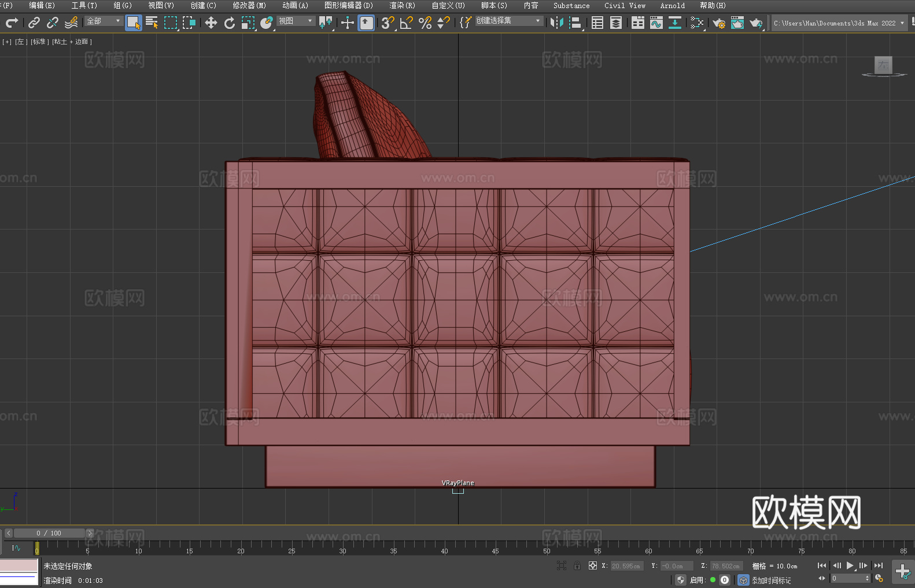The height and width of the screenshot is (588, 915).
Task: Open Select by Name icon
Action: pos(152,23)
